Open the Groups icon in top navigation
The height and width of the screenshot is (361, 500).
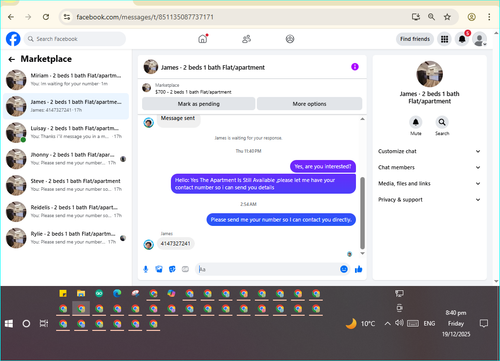click(290, 39)
